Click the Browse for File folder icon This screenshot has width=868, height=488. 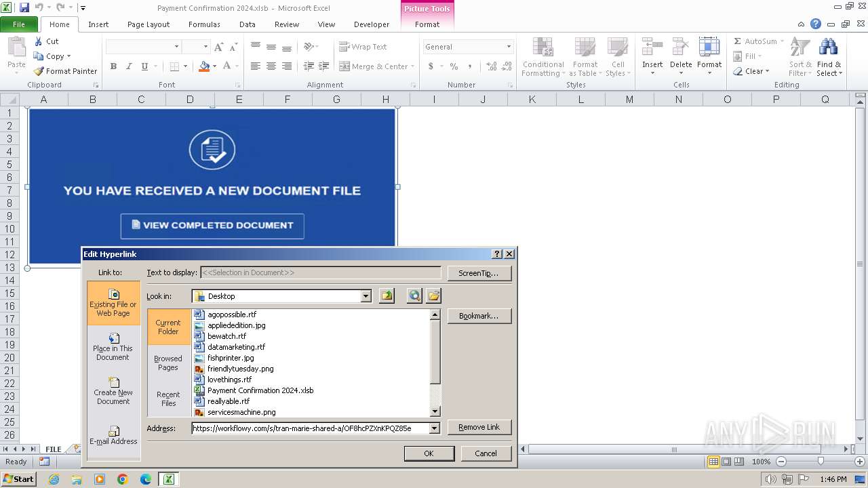434,296
